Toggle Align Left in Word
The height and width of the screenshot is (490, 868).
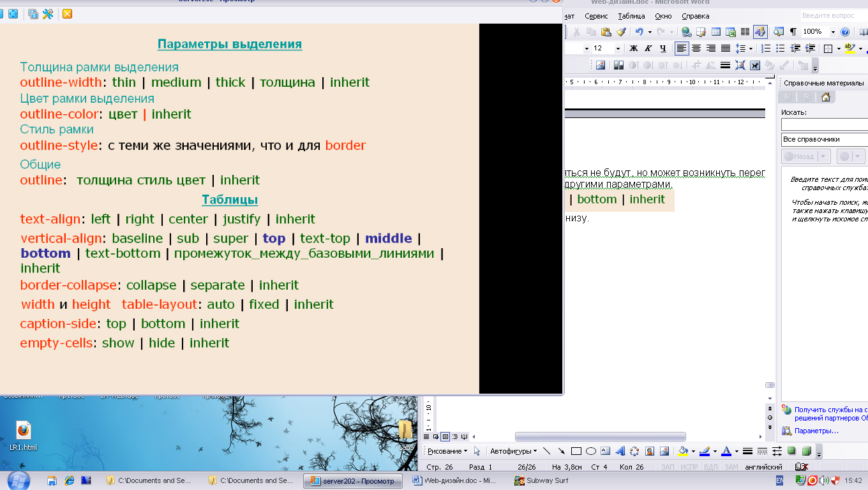coord(682,48)
